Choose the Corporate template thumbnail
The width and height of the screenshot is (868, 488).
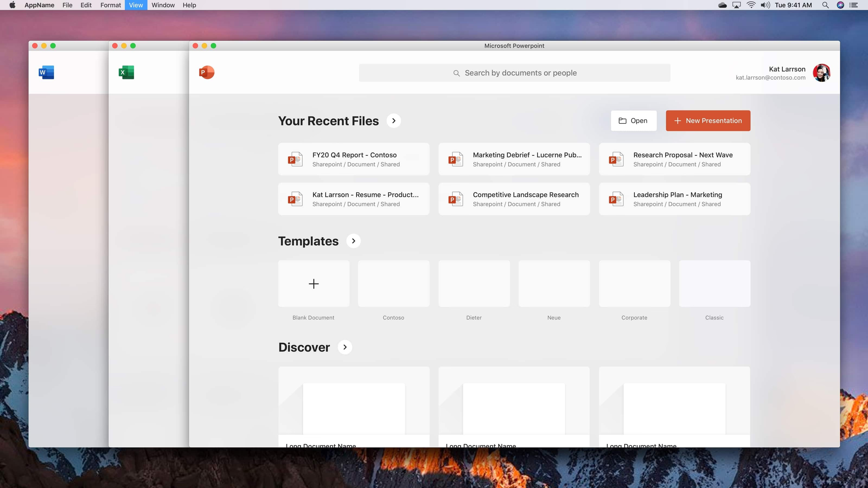click(x=634, y=284)
